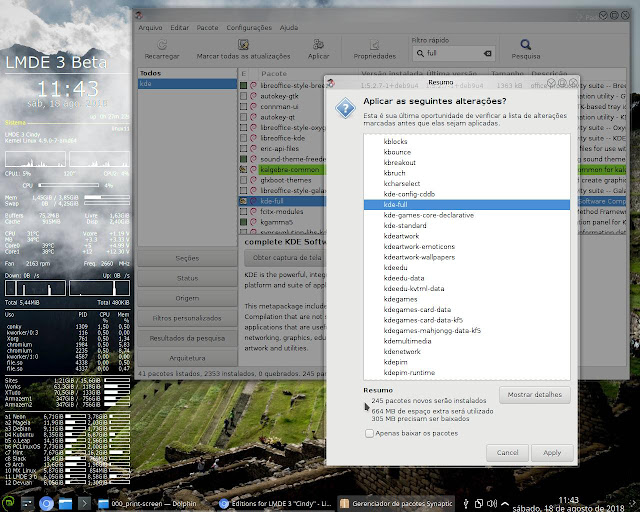640x512 pixels.
Task: Toggle the kde-full marked package checkbox
Action: click(243, 201)
